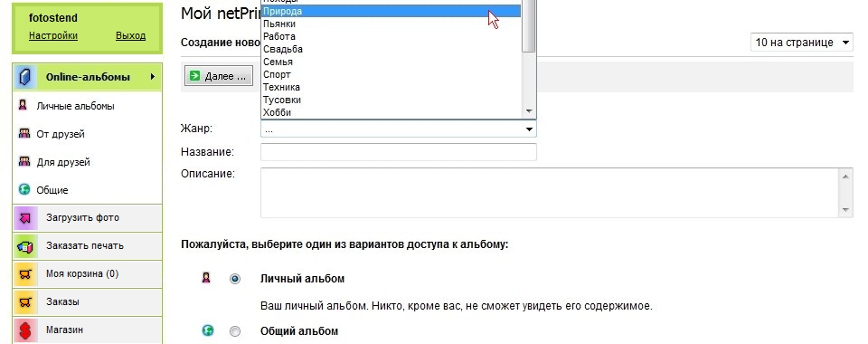Viewport: 868px width, 344px height.
Task: Click the fotostend username
Action: tap(53, 18)
